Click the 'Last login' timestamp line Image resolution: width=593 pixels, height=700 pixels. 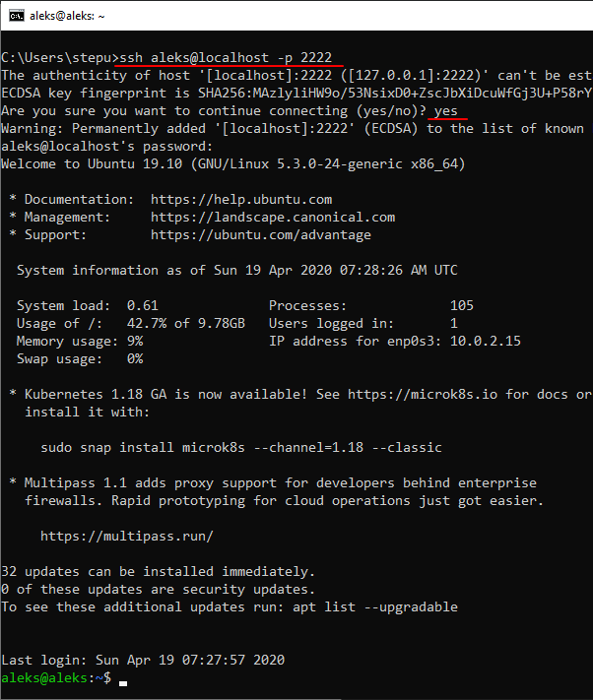[x=143, y=660]
